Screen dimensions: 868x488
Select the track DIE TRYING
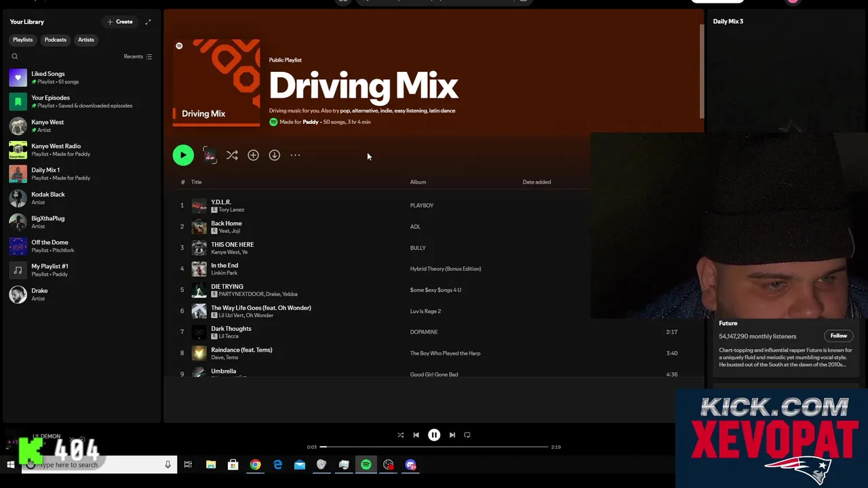227,286
